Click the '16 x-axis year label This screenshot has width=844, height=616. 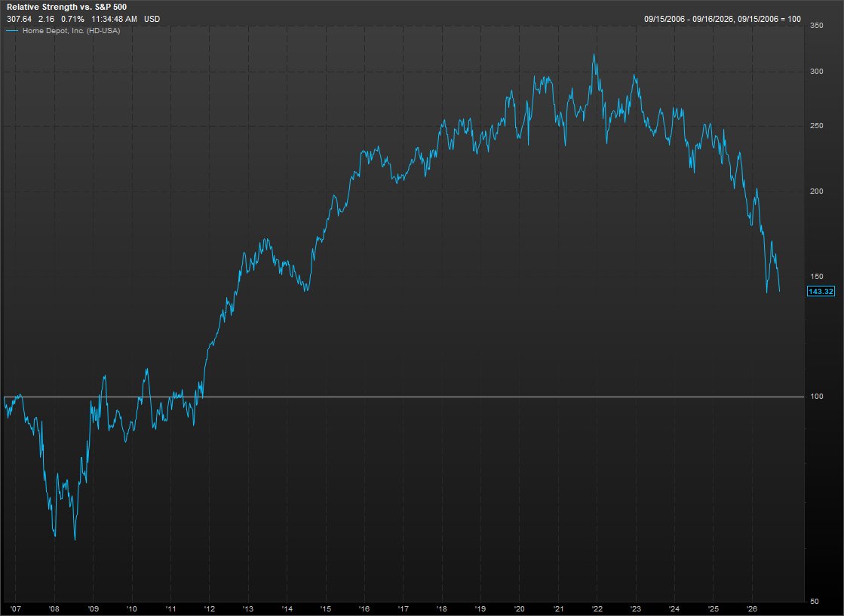(364, 609)
